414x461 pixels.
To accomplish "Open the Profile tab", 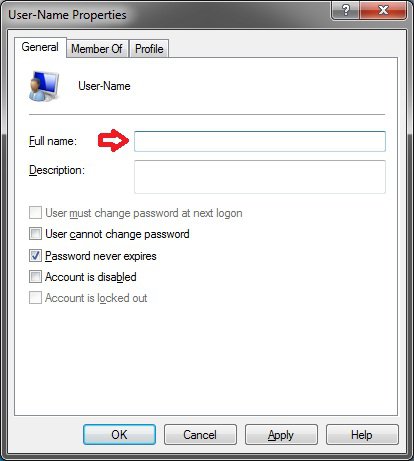I will [x=149, y=49].
